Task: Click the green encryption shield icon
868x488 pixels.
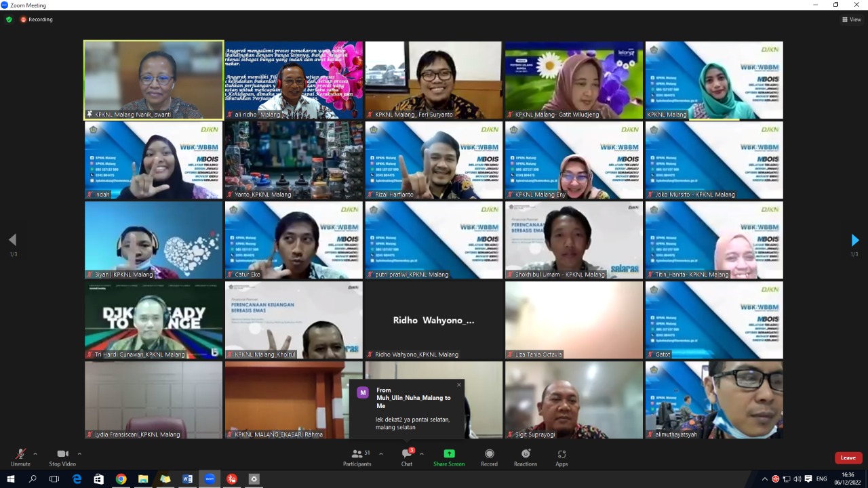Action: pyautogui.click(x=9, y=20)
